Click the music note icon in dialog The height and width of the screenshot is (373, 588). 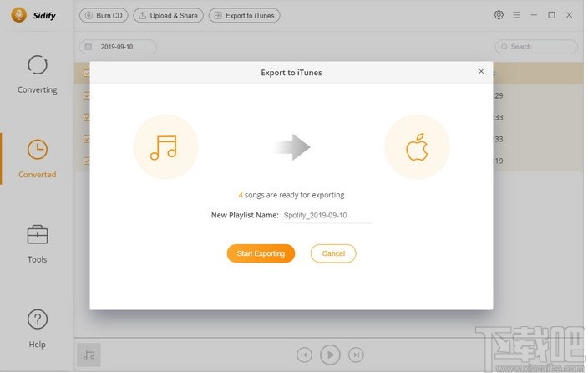(x=165, y=147)
